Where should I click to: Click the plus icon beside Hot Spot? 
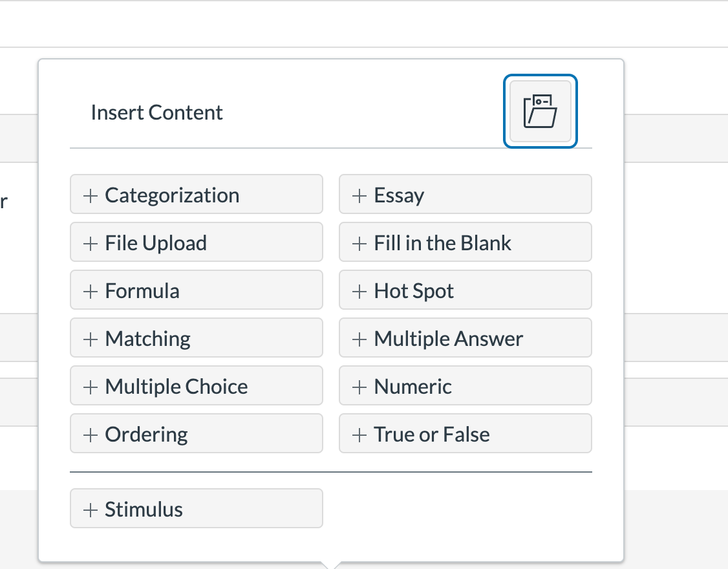(x=359, y=291)
